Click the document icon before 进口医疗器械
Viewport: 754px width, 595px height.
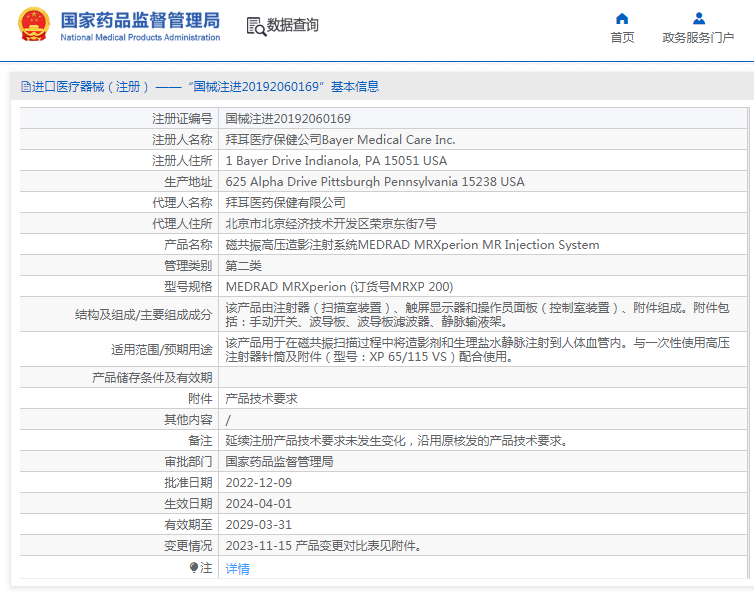click(25, 87)
